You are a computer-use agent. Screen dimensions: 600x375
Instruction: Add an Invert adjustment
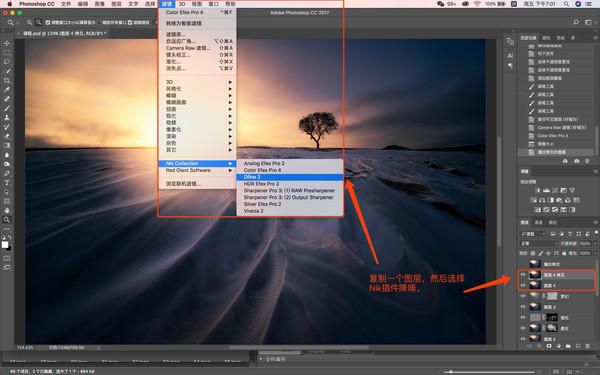click(x=538, y=210)
